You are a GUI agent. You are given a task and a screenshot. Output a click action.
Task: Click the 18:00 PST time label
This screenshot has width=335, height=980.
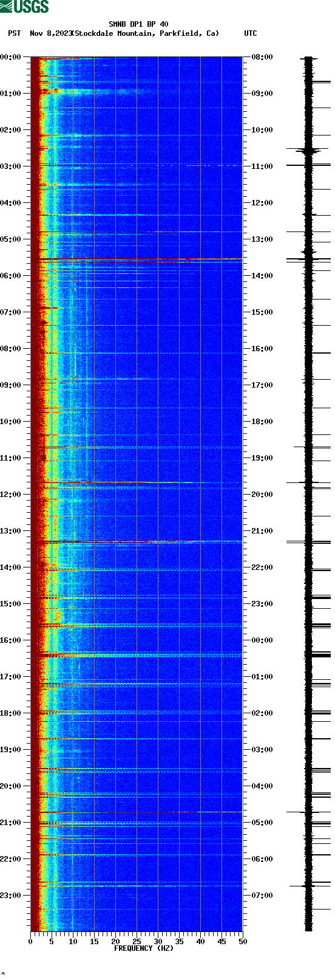tap(11, 713)
